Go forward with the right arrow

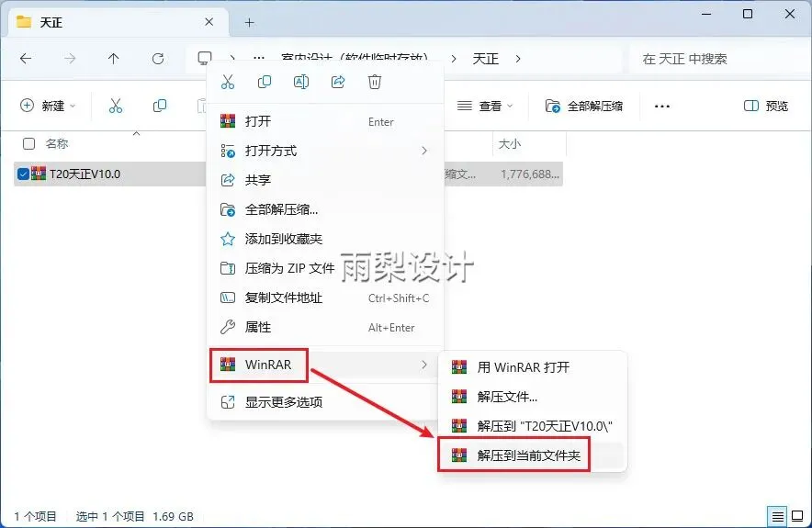pyautogui.click(x=70, y=59)
